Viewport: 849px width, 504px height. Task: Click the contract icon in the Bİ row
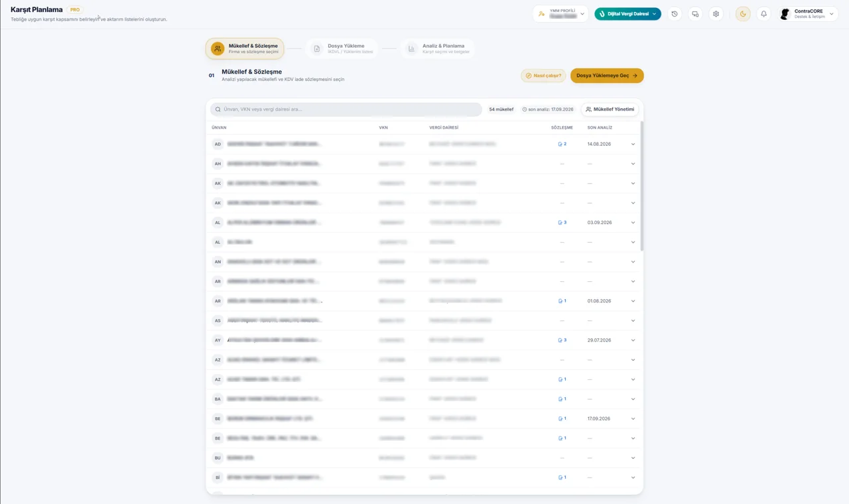562,477
